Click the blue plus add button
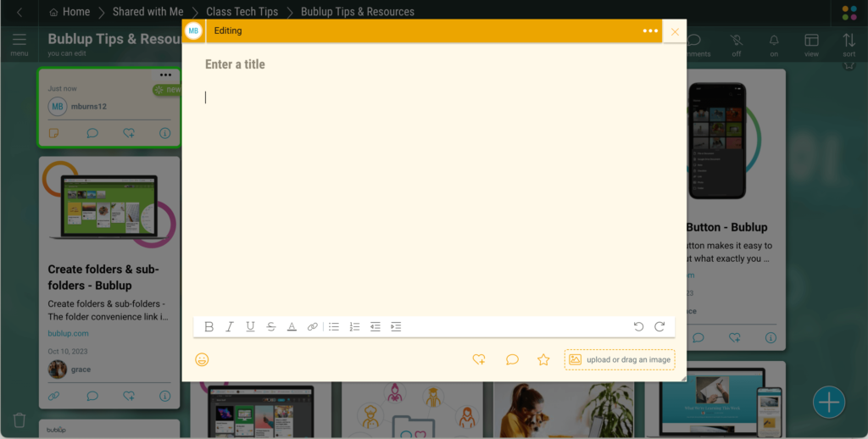 829,402
